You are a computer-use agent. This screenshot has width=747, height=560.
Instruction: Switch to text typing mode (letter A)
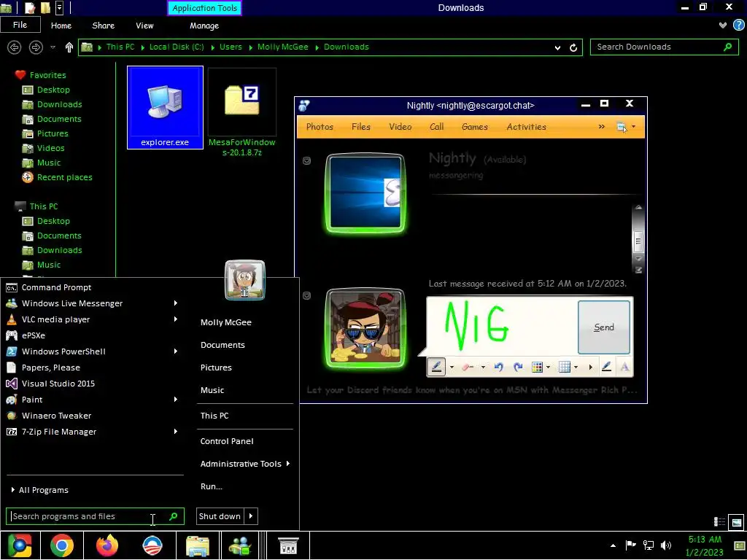pyautogui.click(x=624, y=367)
